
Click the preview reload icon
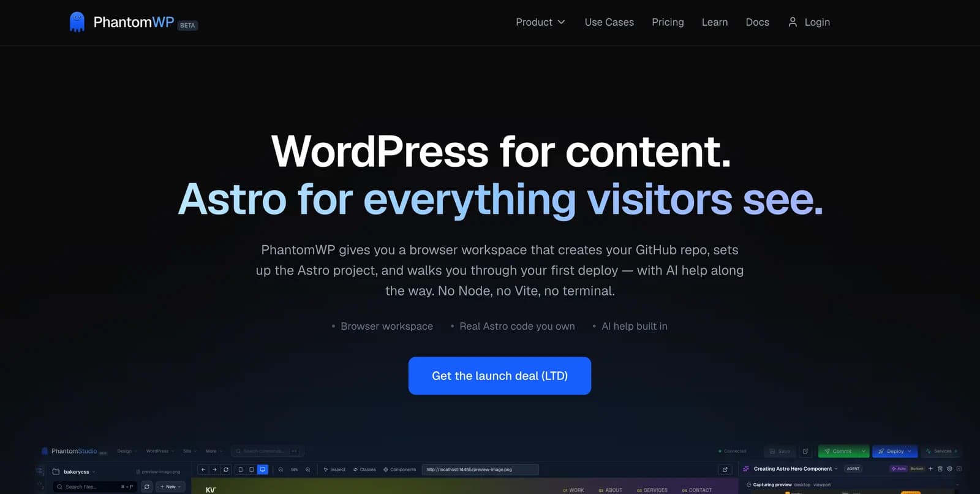click(x=226, y=469)
